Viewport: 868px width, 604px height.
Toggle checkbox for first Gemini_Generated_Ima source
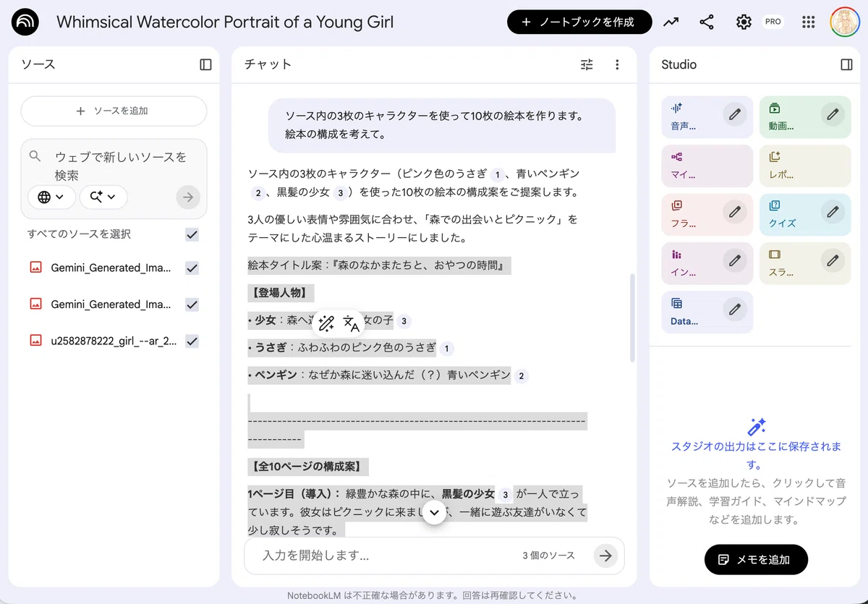coord(192,268)
